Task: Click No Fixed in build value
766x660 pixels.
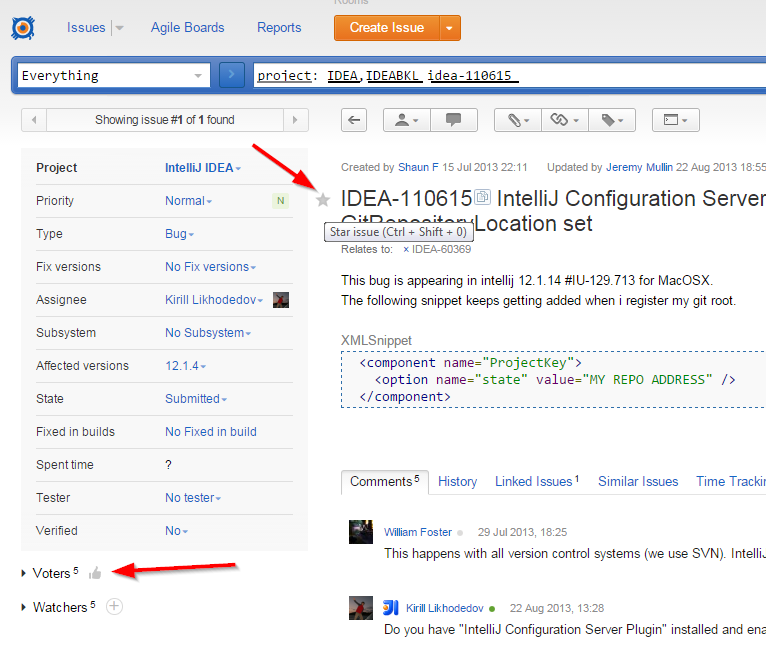Action: coord(211,432)
